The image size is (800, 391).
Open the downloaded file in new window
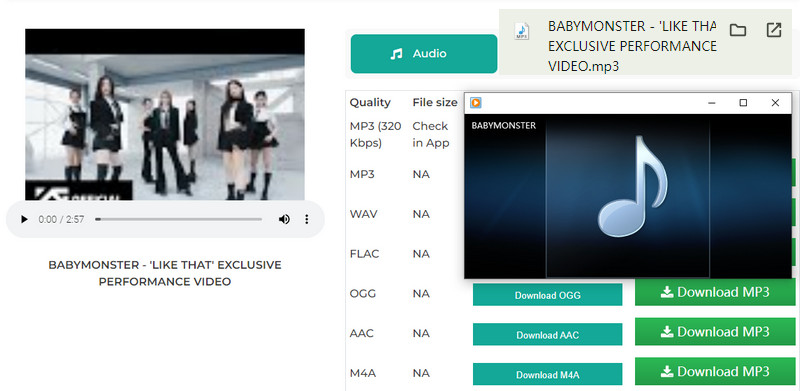[x=774, y=30]
